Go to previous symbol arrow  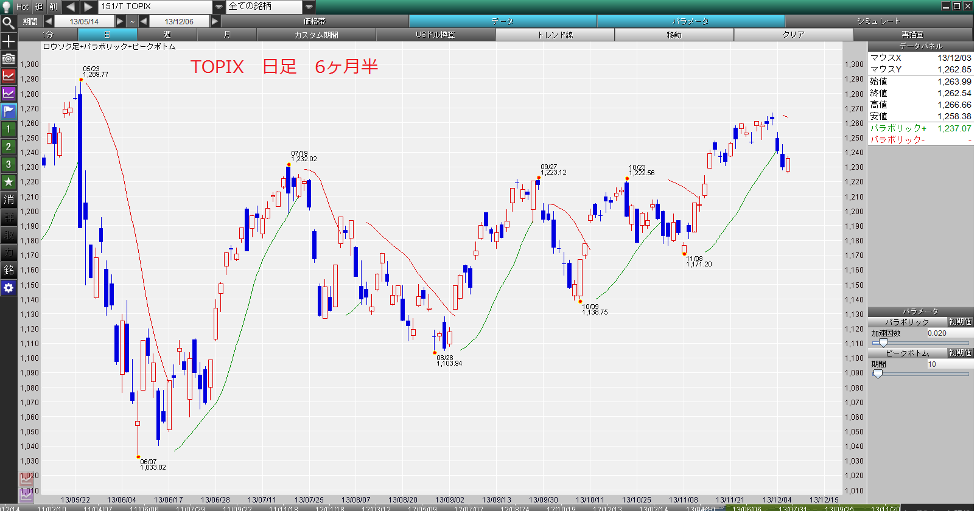pos(70,7)
